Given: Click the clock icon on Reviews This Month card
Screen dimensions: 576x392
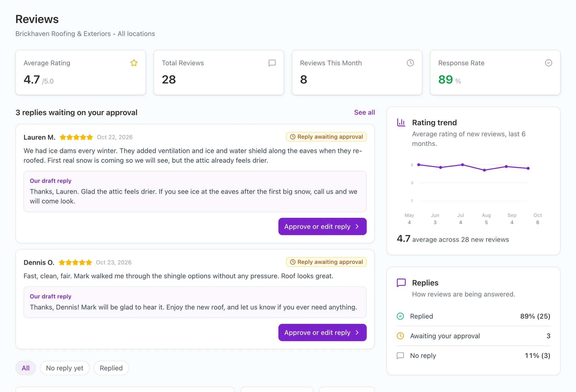Looking at the screenshot, I should coord(410,63).
